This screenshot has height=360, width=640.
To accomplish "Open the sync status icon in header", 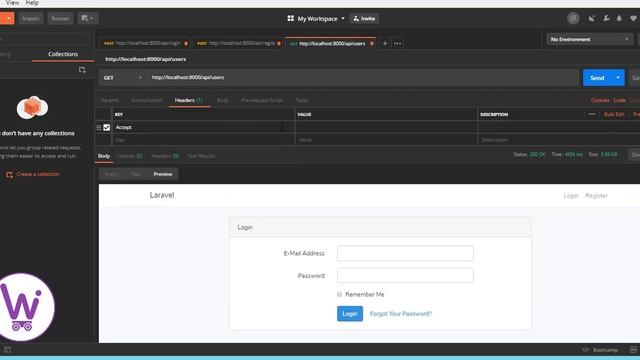I will 573,18.
